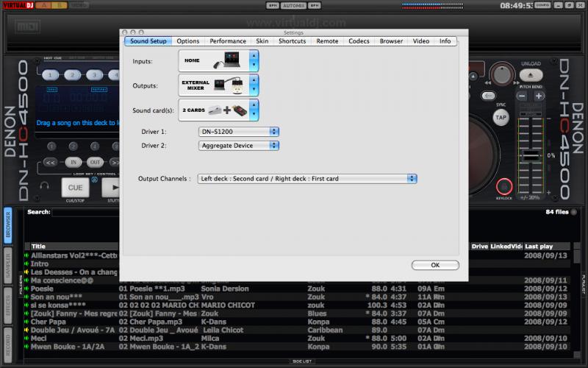Click the pitch bend plus button
Image resolution: width=588 pixels, height=368 pixels.
pos(539,96)
